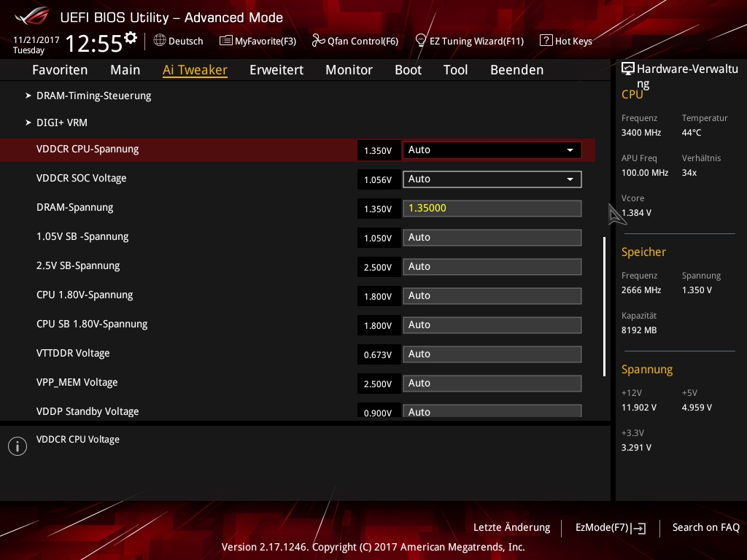Open Search on FAQ link

coord(705,527)
